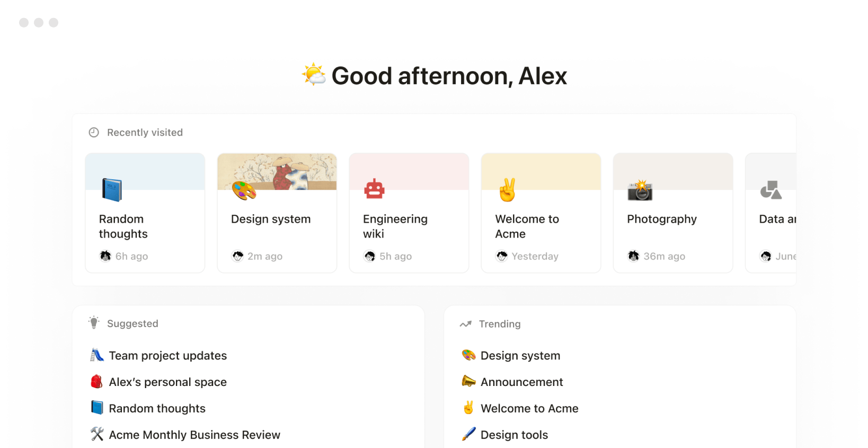The height and width of the screenshot is (448, 868).
Task: Click the megaphone icon beside Announcement
Action: pyautogui.click(x=468, y=381)
